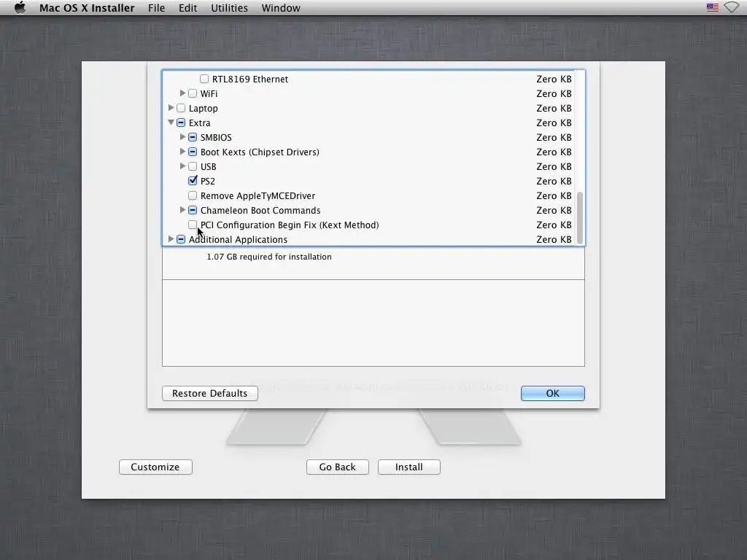Click the US flag input source icon
This screenshot has height=560, width=747.
[712, 7]
